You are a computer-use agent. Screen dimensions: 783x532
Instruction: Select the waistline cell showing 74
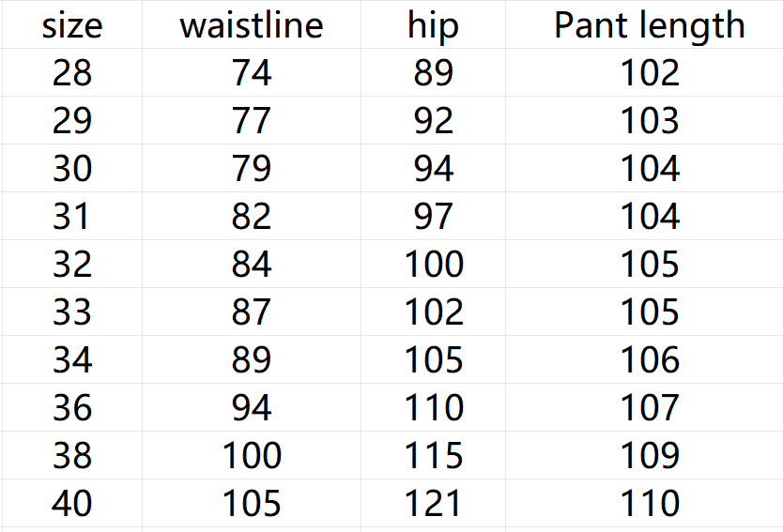tap(252, 73)
